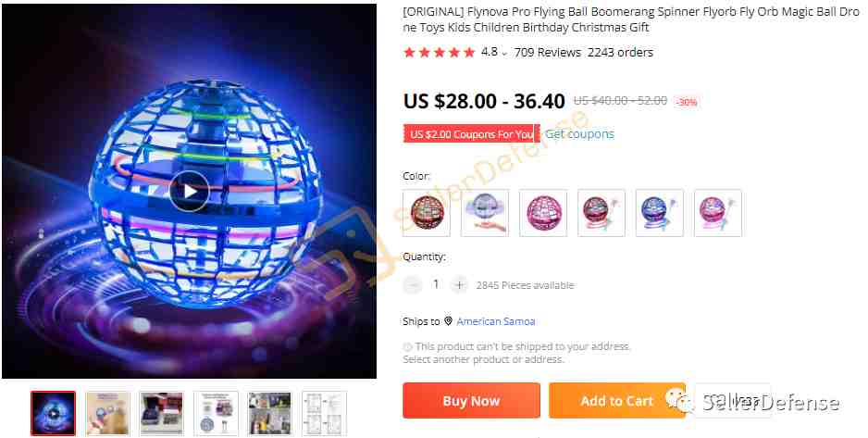Expand the 4.8 rating breakdown arrow
This screenshot has width=868, height=438.
[x=504, y=54]
